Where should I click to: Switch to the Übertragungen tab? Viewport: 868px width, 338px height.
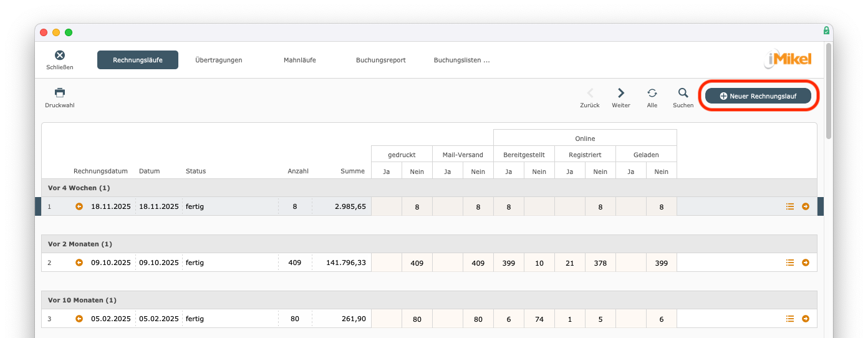click(218, 60)
